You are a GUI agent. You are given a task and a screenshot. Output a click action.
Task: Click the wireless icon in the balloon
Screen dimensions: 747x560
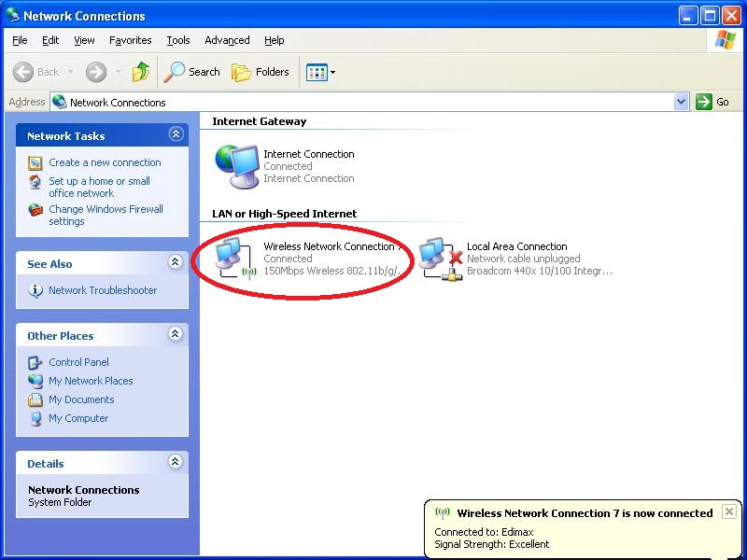(443, 512)
